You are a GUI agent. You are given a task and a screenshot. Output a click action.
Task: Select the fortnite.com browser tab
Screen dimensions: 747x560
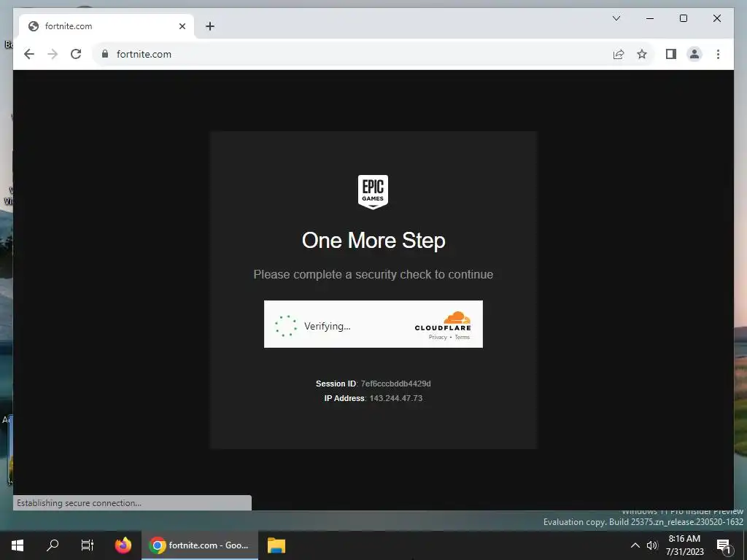(107, 26)
